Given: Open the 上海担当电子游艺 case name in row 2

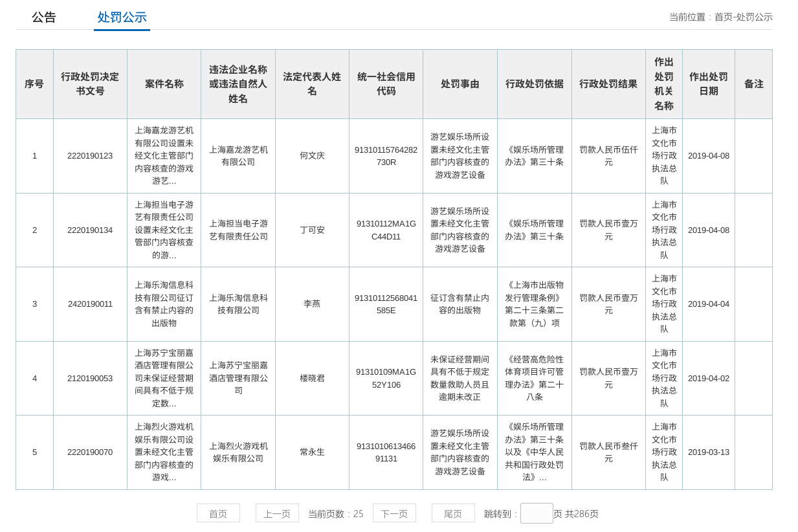Looking at the screenshot, I should 164,230.
